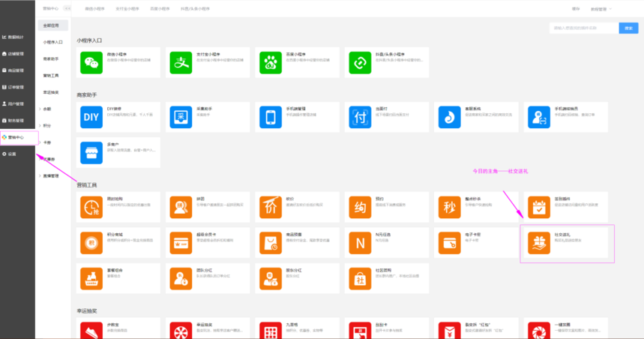
Task: Open the 多商户 storefront icon
Action: (91, 153)
